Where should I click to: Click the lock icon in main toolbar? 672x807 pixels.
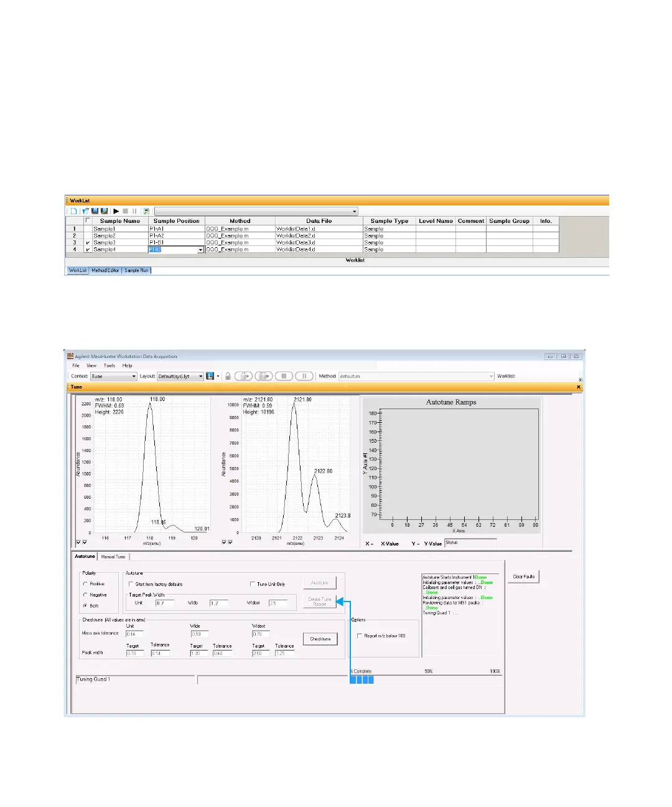pos(228,376)
